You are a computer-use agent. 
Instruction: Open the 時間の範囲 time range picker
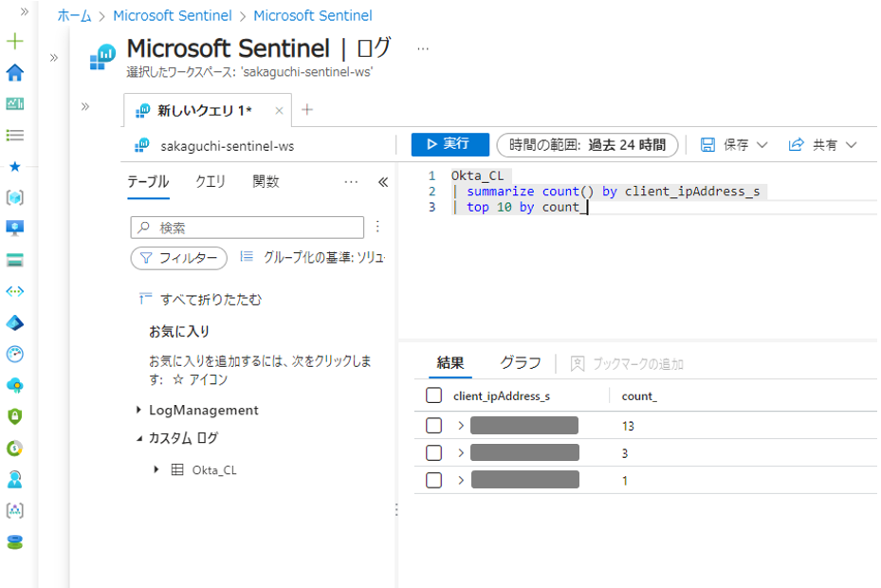[x=588, y=145]
